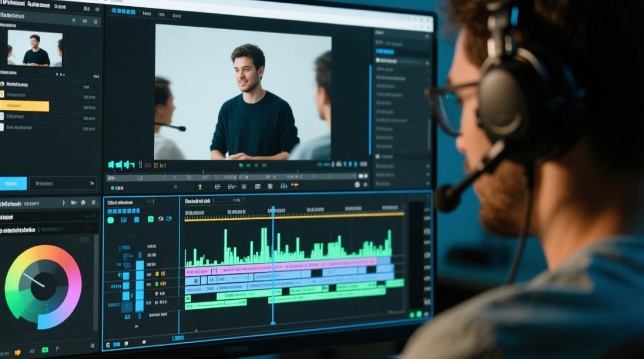Click the arrow beside the blue media button
The width and height of the screenshot is (644, 359).
(92, 183)
